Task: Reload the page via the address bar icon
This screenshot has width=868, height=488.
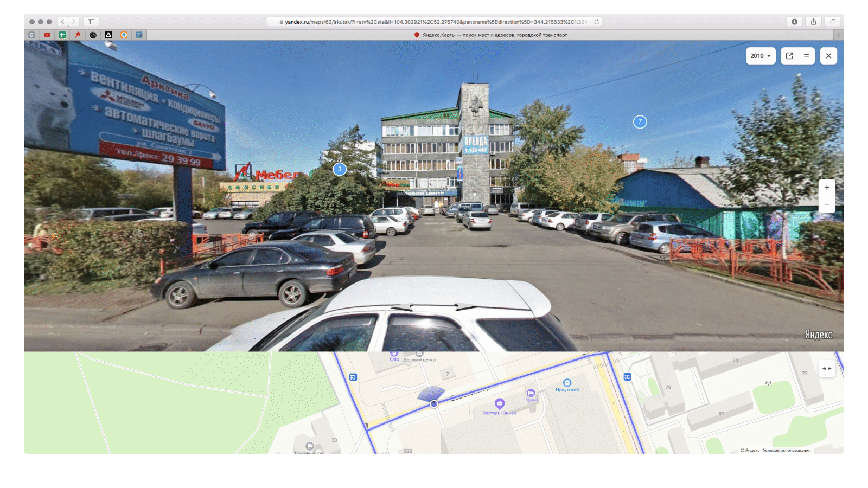Action: (x=597, y=22)
